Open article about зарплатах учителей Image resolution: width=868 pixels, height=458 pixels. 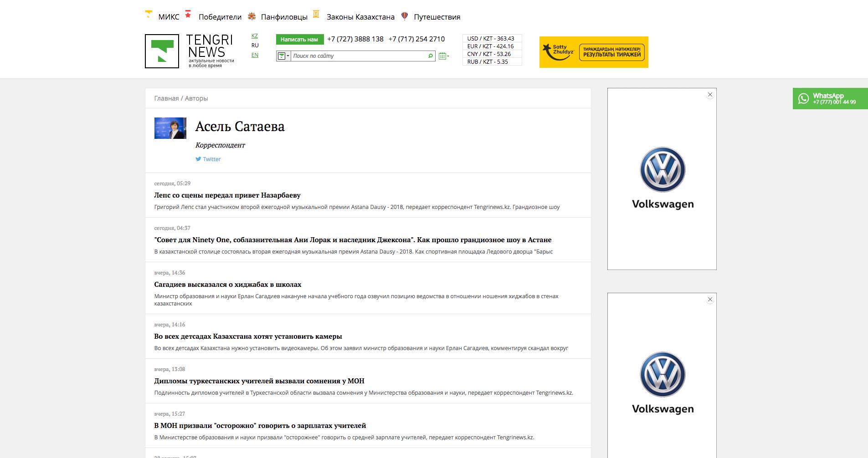click(x=260, y=426)
